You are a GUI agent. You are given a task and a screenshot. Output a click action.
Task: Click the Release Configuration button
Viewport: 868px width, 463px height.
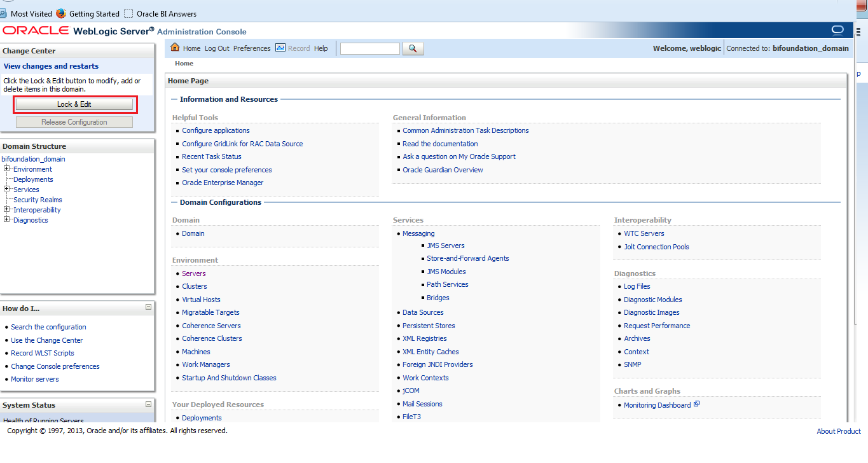click(x=74, y=122)
